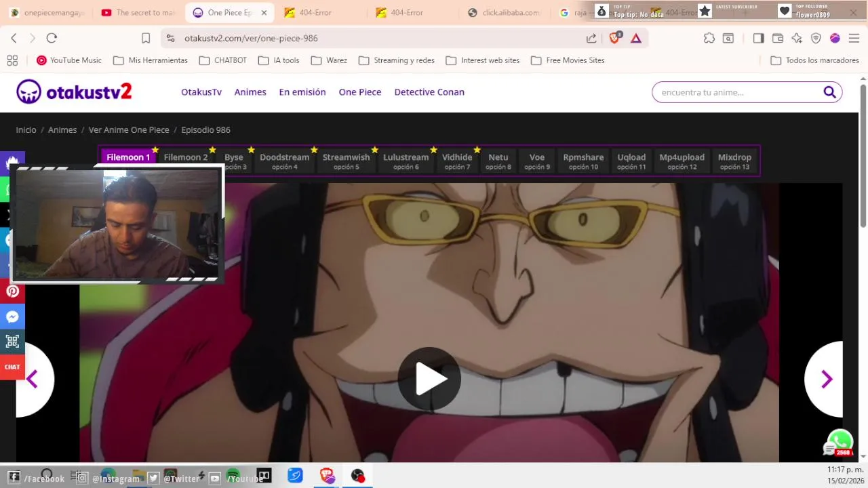This screenshot has height=488, width=868.
Task: Bookmark this page with the bookmark icon
Action: click(146, 39)
